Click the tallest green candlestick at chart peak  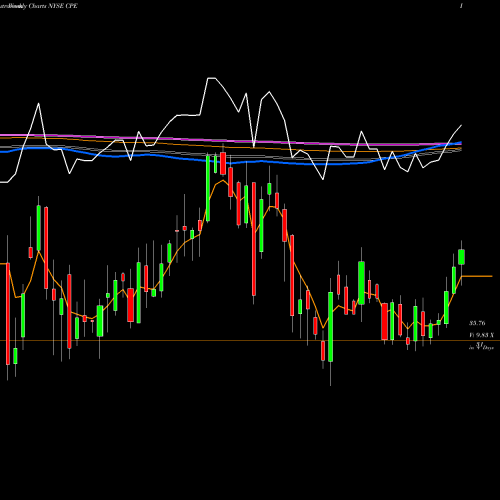208,188
